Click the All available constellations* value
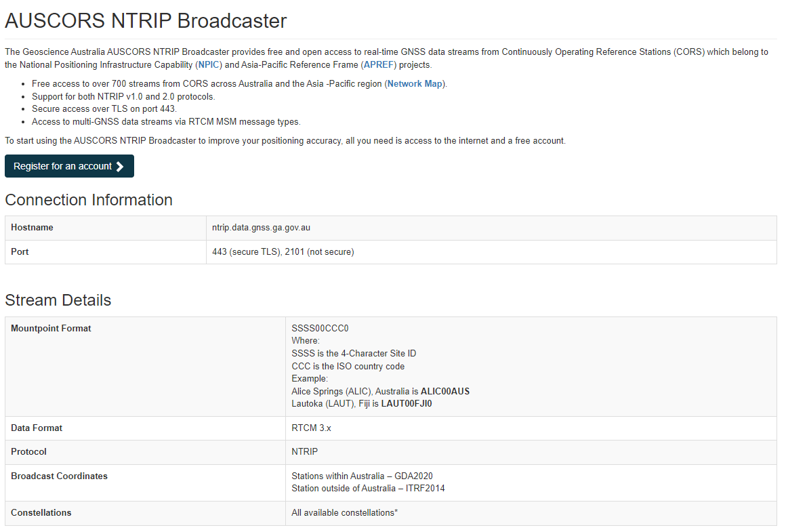The height and width of the screenshot is (532, 786). [x=344, y=513]
